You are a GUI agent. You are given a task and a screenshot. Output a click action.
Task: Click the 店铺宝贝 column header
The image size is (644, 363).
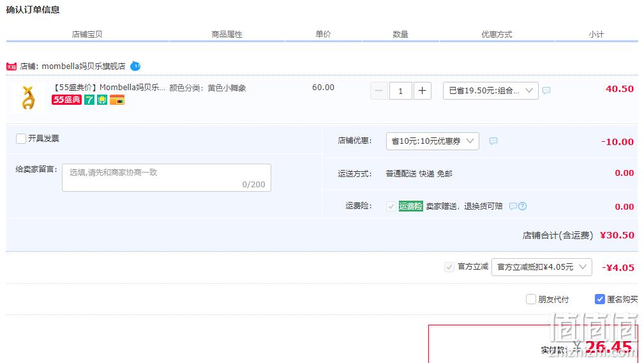pos(87,34)
